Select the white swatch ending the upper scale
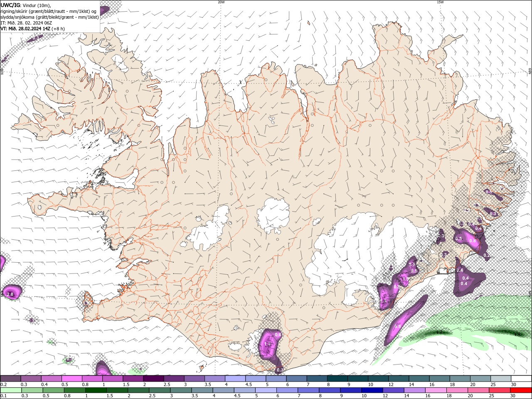Viewport: 532px width, 399px height. 521,379
